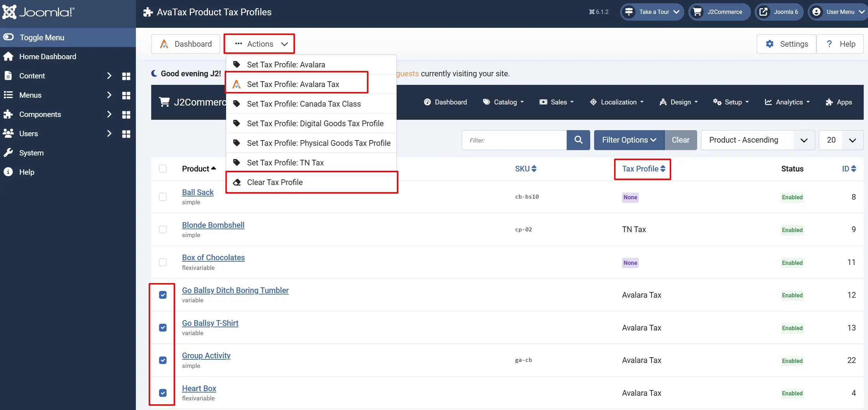Check the Ball Sack row checkbox
Screen dimensions: 868x410
pos(163,197)
